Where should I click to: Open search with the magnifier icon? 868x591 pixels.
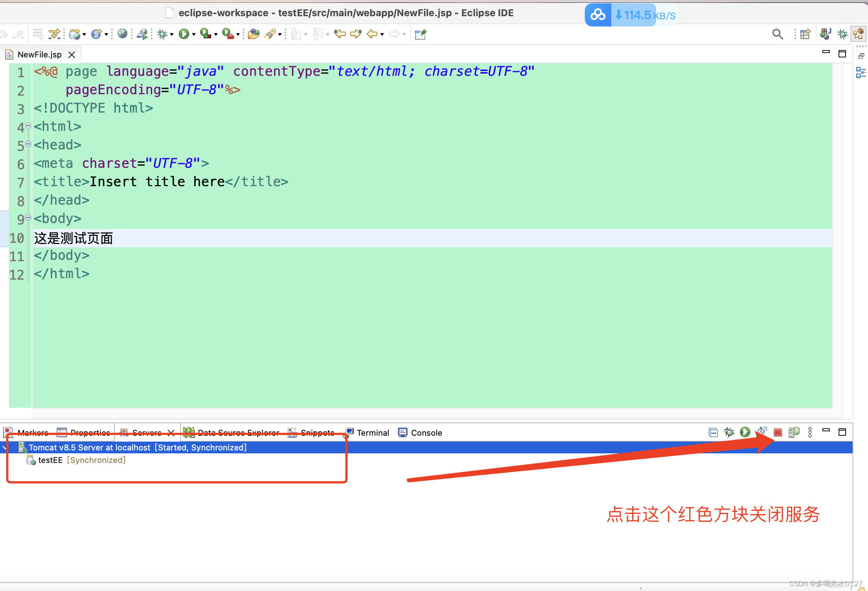778,33
